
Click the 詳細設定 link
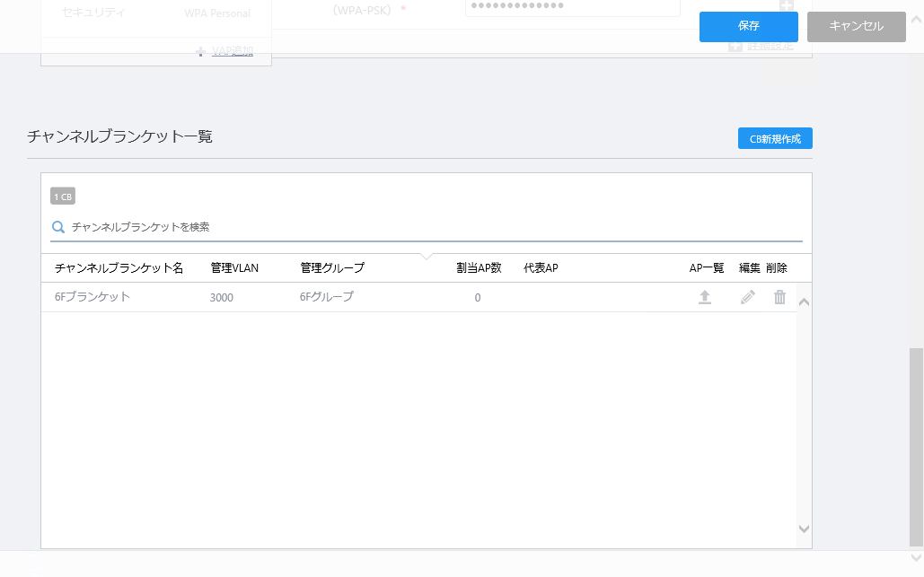coord(770,46)
